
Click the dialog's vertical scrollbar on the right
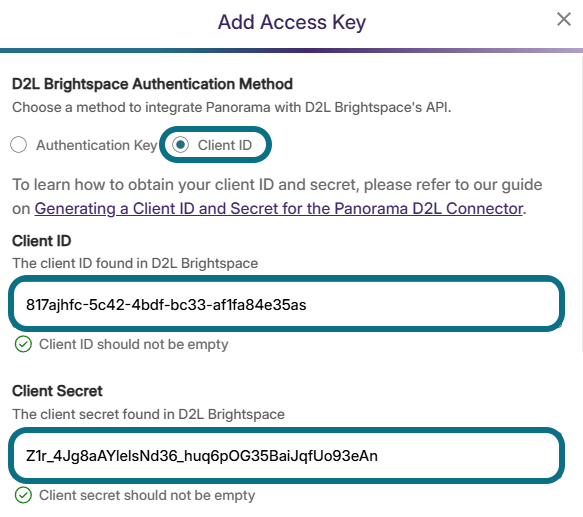pyautogui.click(x=581, y=201)
